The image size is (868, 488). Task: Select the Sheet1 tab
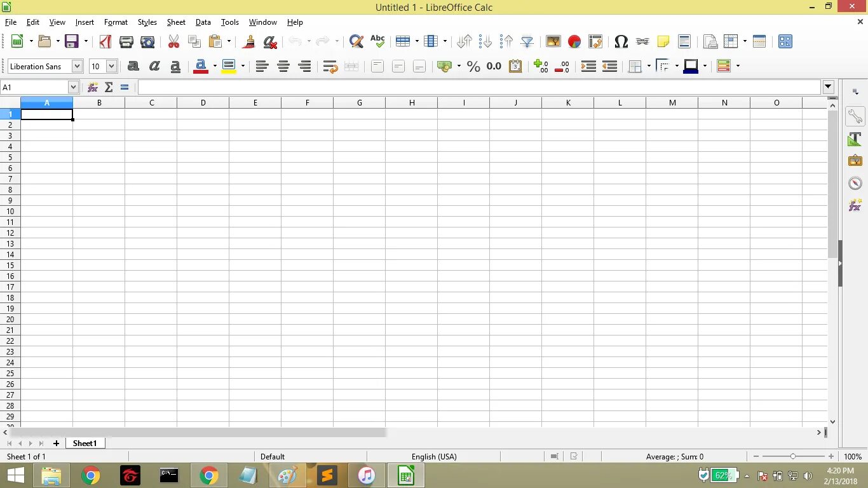(x=85, y=444)
